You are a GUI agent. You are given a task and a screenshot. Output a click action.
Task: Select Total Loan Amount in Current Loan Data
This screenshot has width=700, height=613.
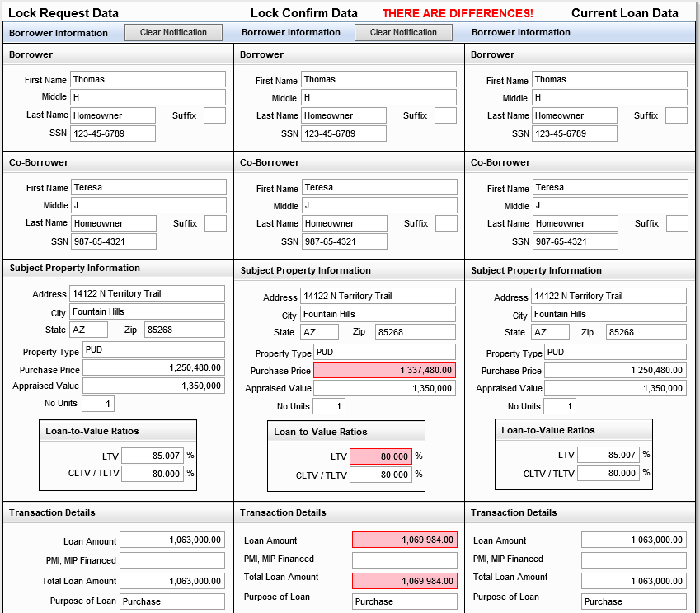coord(634,581)
